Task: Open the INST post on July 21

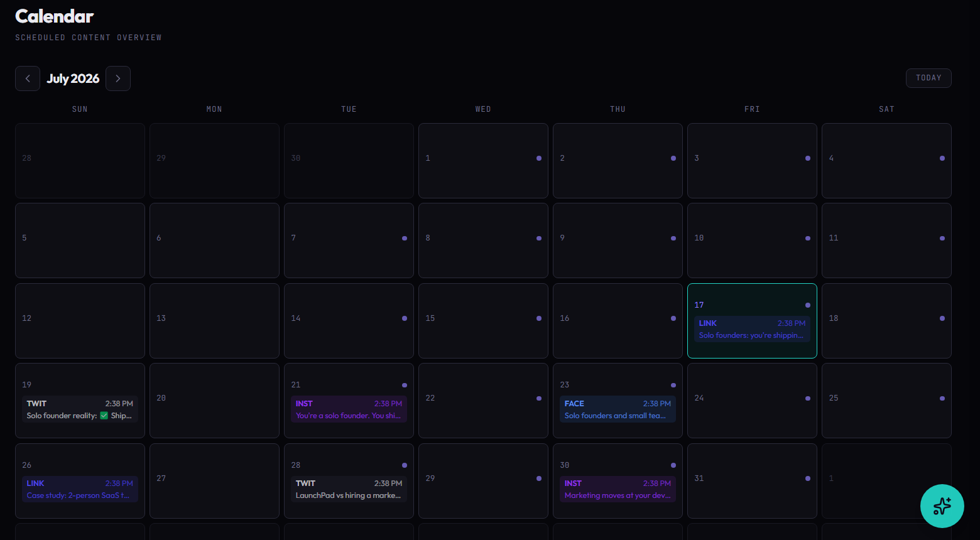Action: [x=349, y=409]
